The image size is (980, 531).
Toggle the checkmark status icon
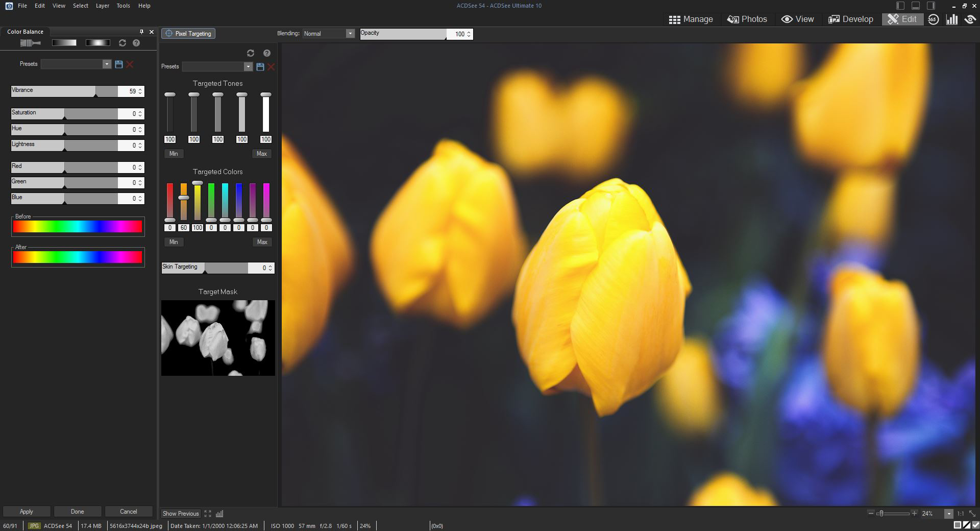(975, 525)
